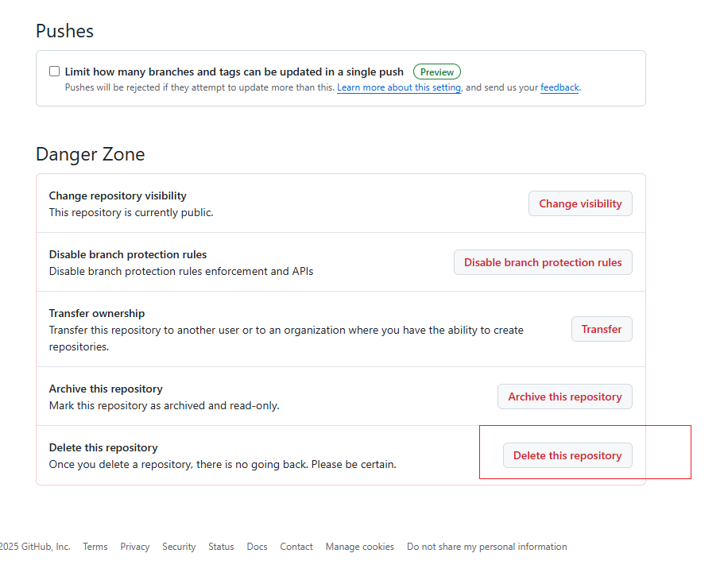The image size is (724, 588).
Task: Click the green Preview badge
Action: tap(436, 72)
